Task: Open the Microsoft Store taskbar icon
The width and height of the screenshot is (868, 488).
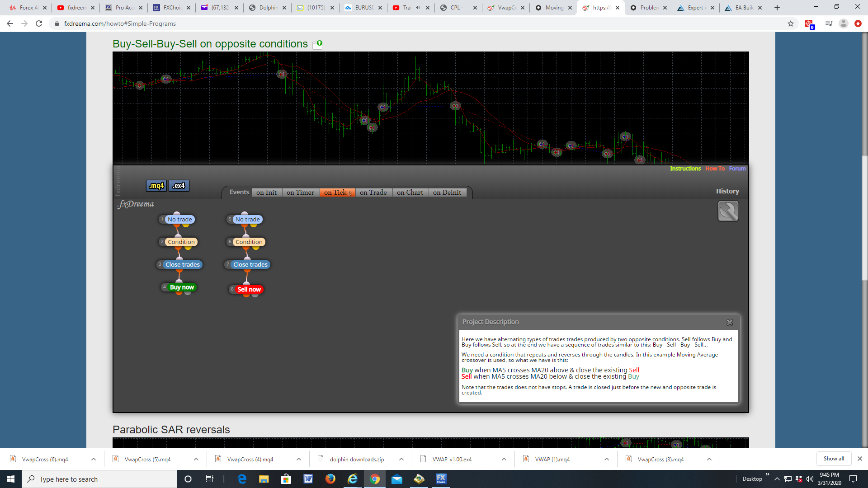Action: [x=286, y=479]
